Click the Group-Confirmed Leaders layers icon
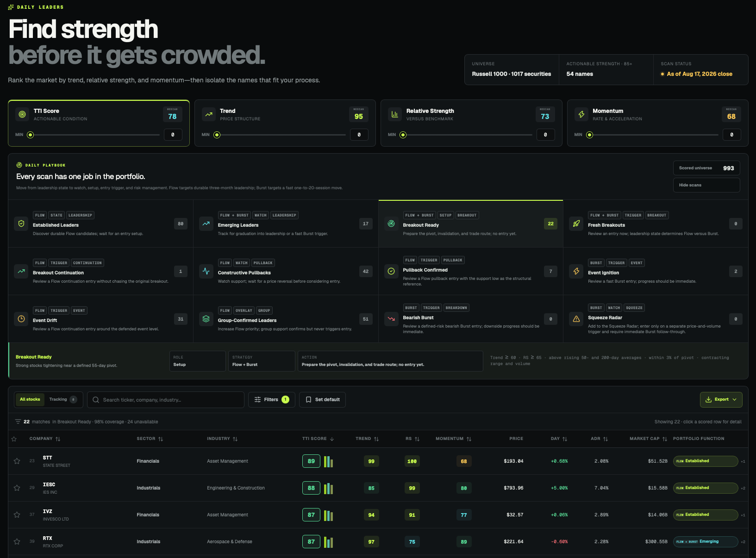 click(x=206, y=319)
